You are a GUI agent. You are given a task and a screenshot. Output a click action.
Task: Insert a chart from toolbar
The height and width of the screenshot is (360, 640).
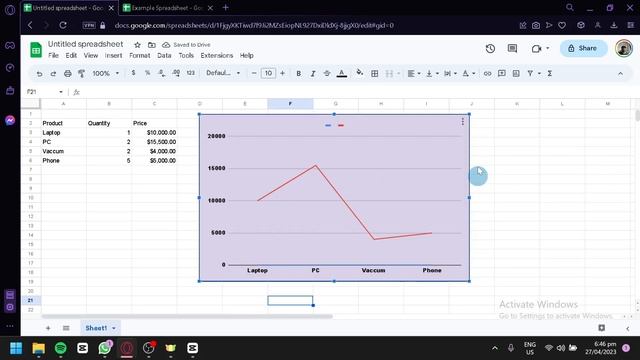[x=516, y=73]
